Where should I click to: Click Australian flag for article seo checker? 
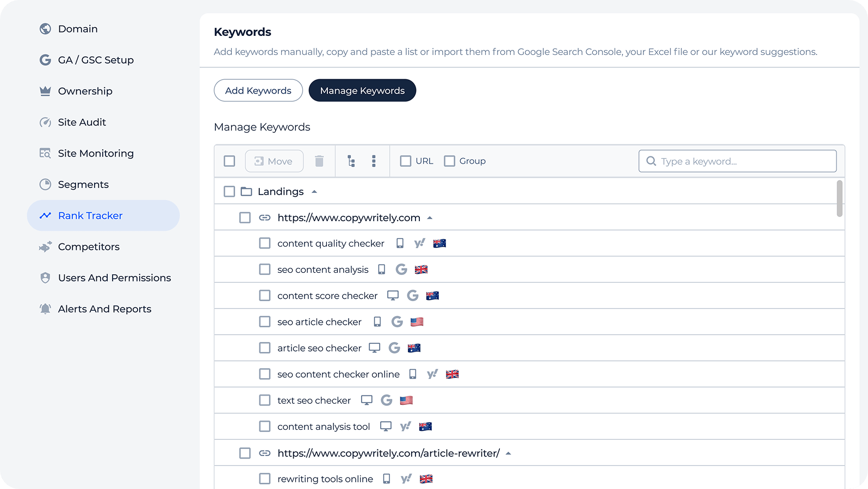point(414,348)
